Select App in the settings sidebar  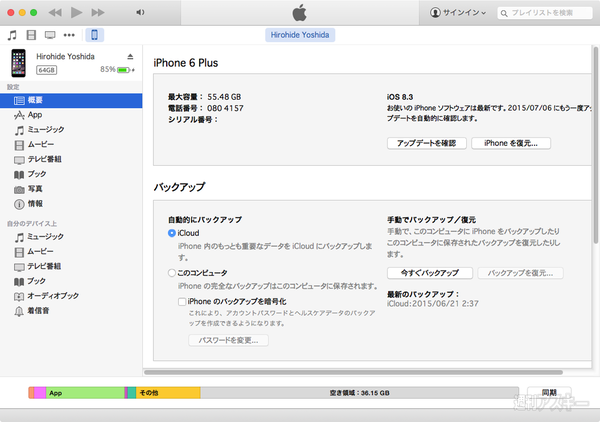(71, 115)
